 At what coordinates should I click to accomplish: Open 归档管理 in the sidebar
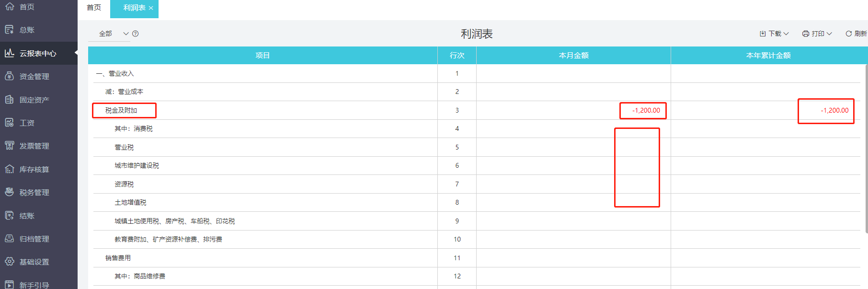[34, 239]
